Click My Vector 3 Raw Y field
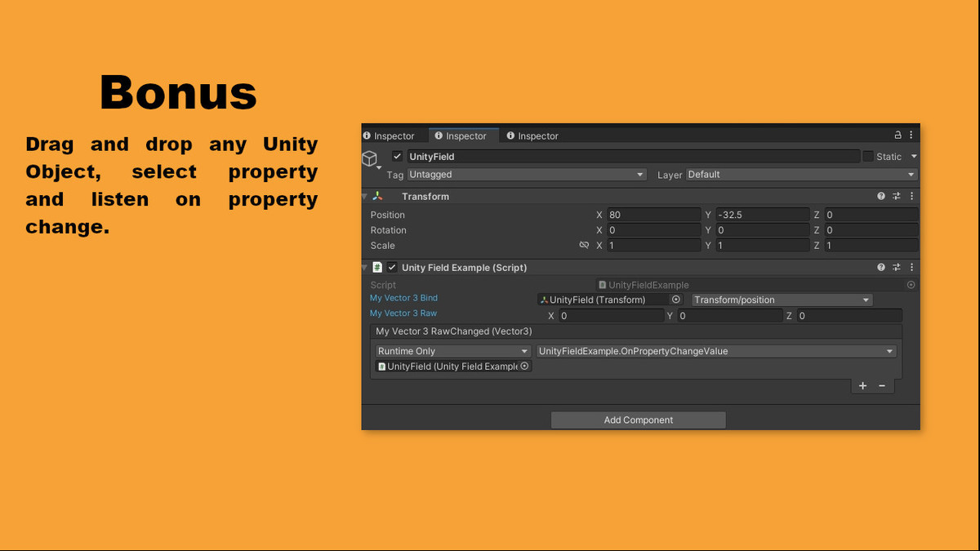The width and height of the screenshot is (980, 551). click(x=730, y=316)
